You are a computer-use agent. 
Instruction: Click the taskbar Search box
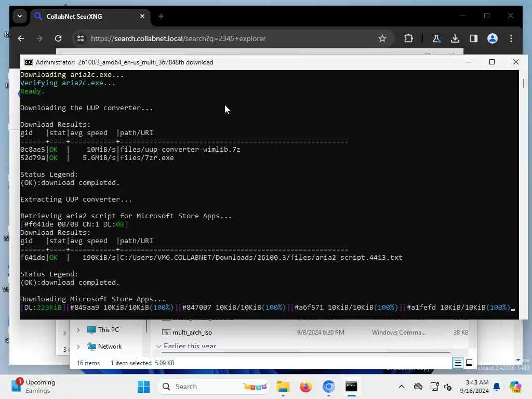tap(214, 387)
